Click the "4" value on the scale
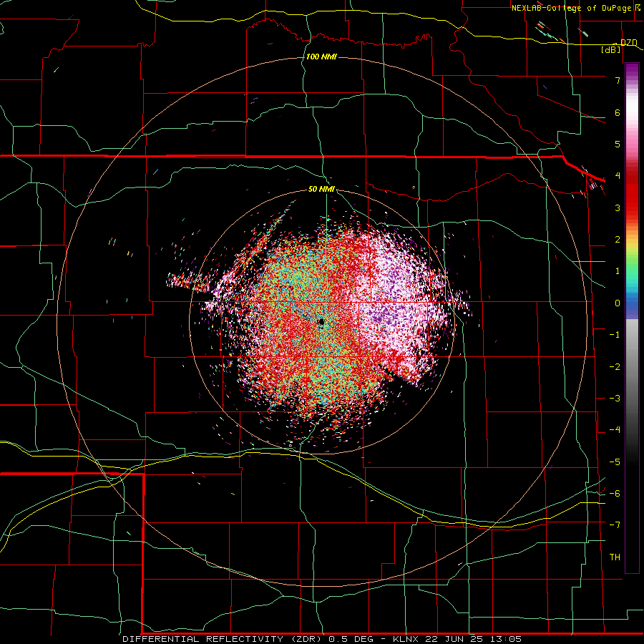 (618, 176)
